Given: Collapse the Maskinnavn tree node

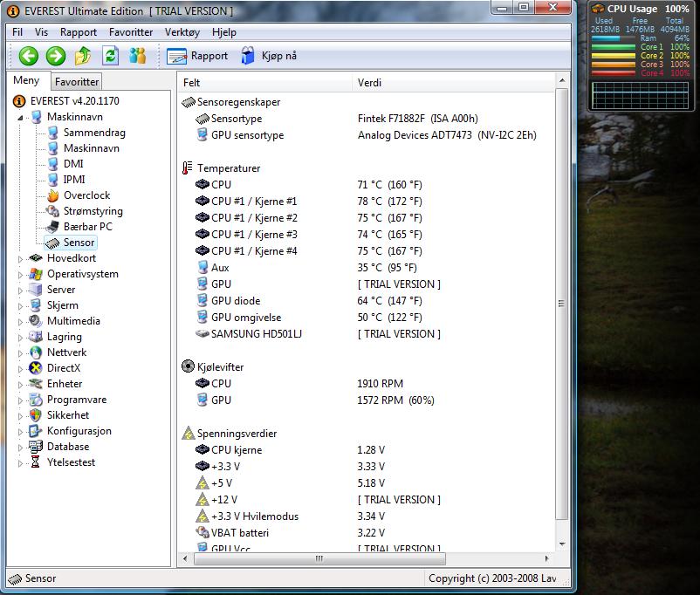Looking at the screenshot, I should pyautogui.click(x=20, y=118).
